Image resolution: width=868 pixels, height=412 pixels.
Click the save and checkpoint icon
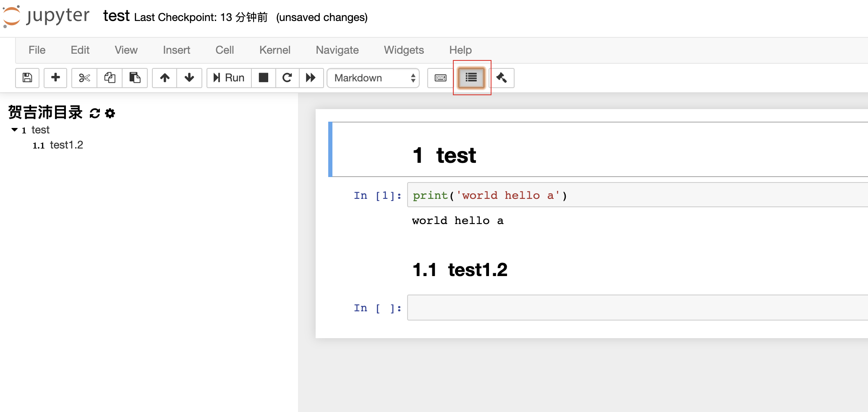pyautogui.click(x=27, y=78)
